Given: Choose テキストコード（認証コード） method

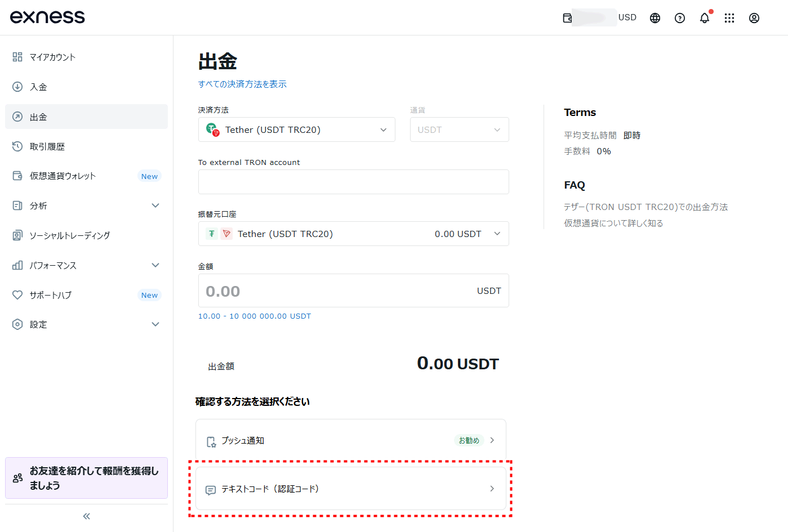Looking at the screenshot, I should pyautogui.click(x=351, y=489).
